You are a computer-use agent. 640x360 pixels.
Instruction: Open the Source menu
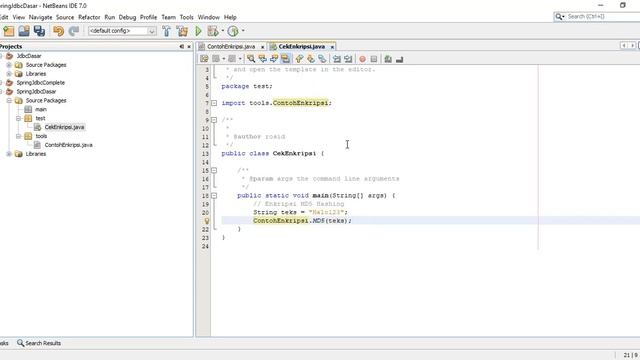click(x=65, y=17)
